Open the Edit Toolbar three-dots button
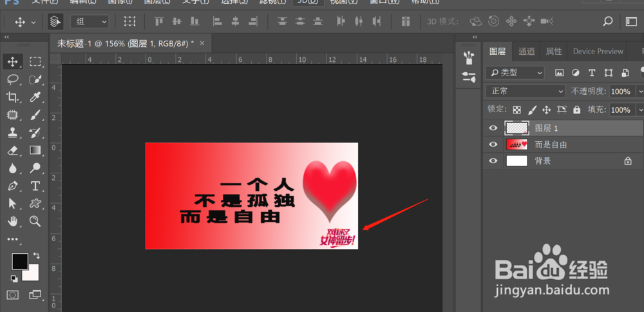 tap(12, 239)
